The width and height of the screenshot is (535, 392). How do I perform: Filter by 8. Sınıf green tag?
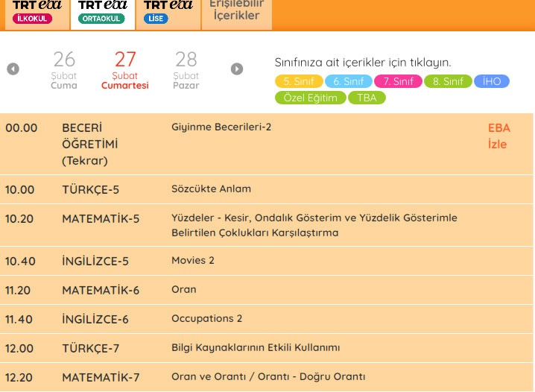pos(448,82)
